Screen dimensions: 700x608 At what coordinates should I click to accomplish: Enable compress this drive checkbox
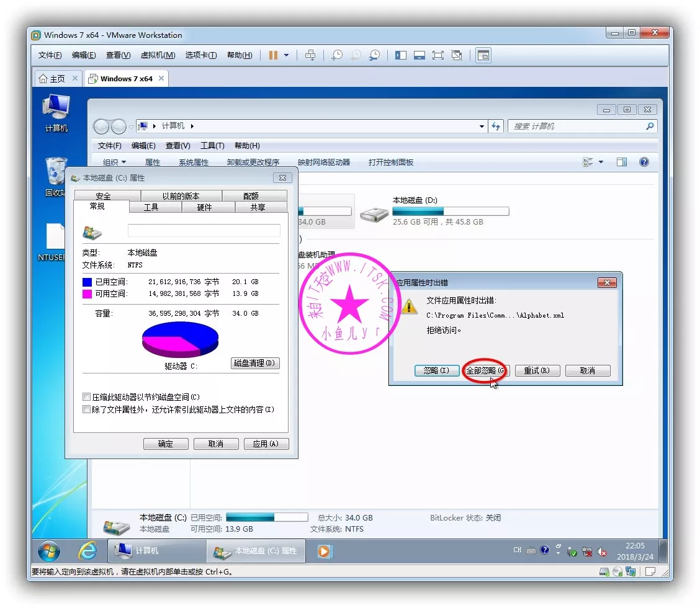point(87,397)
